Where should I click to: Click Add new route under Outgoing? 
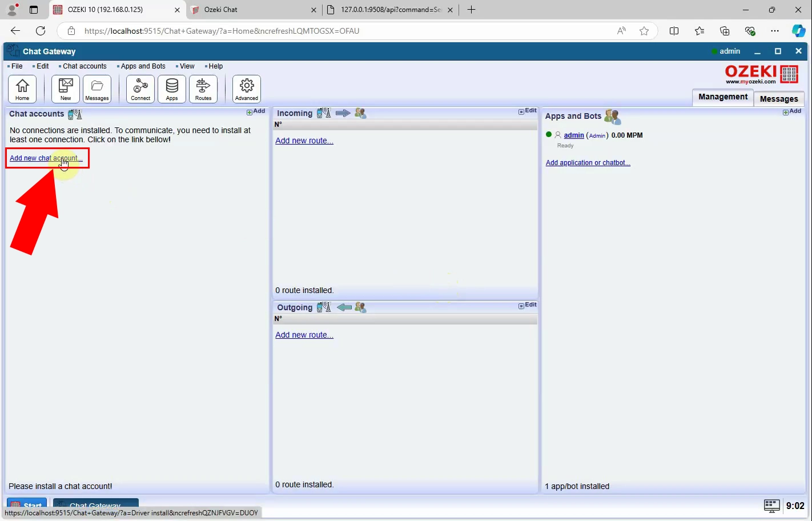pos(304,335)
